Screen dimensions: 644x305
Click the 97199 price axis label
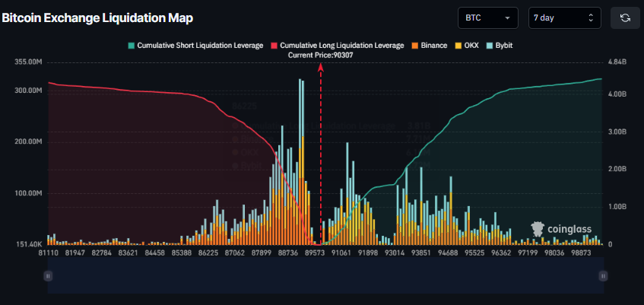tap(527, 253)
